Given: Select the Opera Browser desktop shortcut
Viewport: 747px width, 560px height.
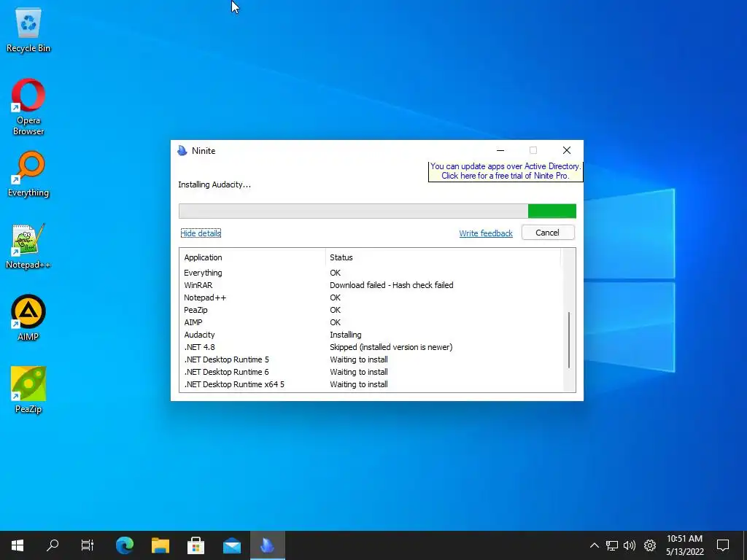Looking at the screenshot, I should 28,106.
